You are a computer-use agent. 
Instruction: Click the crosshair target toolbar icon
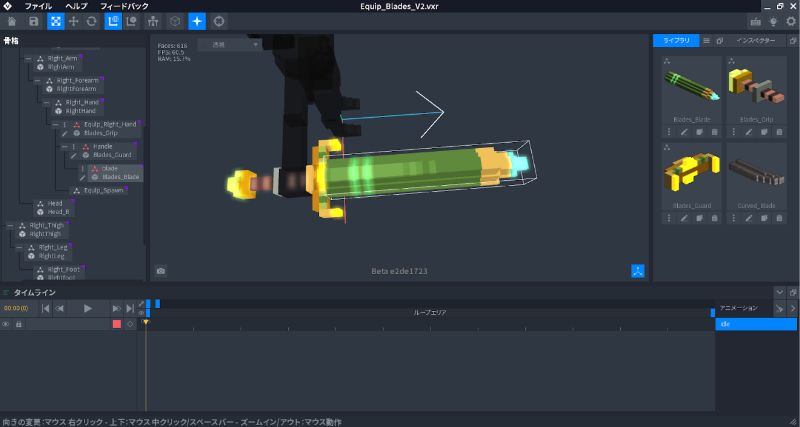pyautogui.click(x=219, y=21)
